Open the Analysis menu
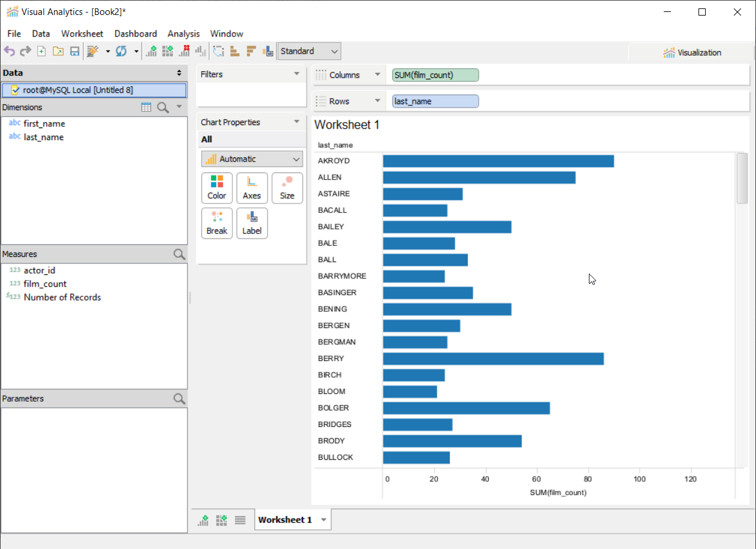 pyautogui.click(x=183, y=34)
